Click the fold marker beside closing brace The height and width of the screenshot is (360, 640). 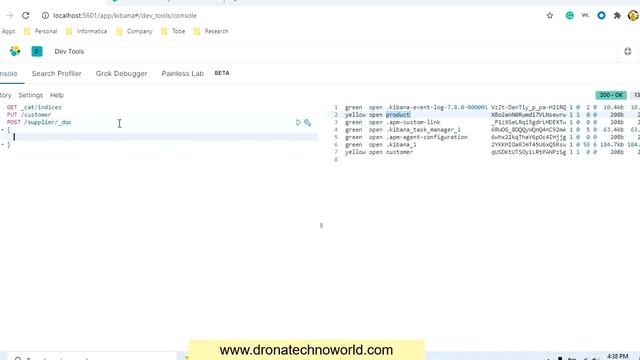point(2,145)
